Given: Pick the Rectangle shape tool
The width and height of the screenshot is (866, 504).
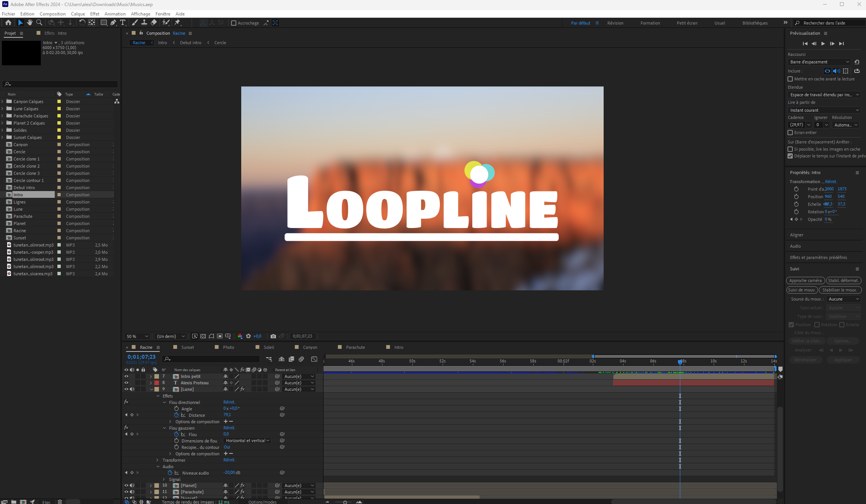Looking at the screenshot, I should click(104, 23).
